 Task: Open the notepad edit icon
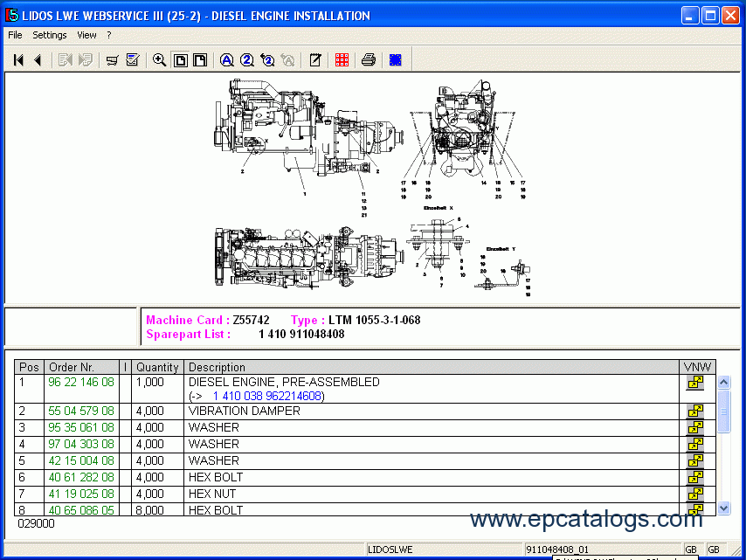[315, 60]
